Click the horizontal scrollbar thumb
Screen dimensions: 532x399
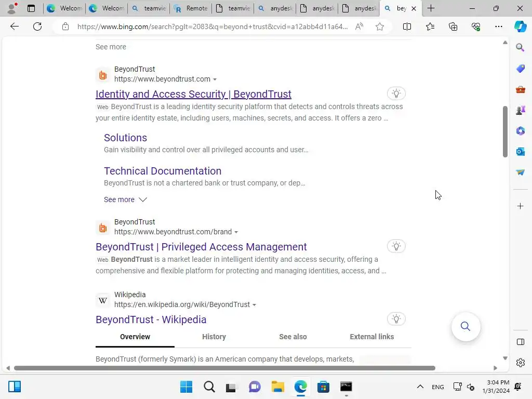pos(224,368)
